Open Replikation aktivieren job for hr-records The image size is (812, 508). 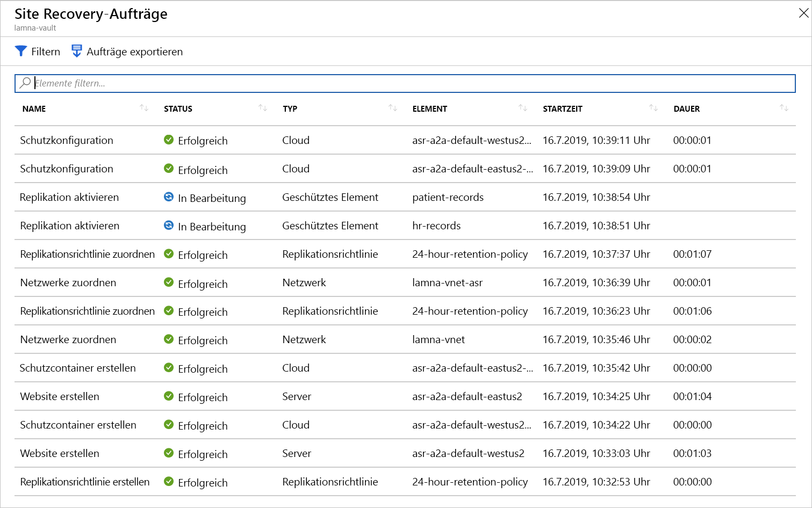pos(70,226)
